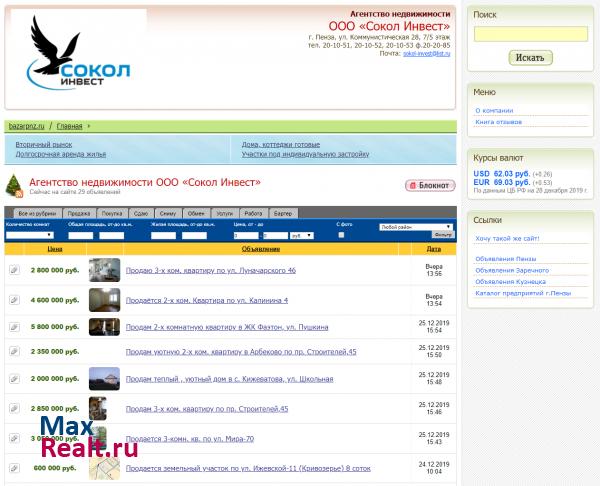Open 'Участки под индивидуальную застройку' link
This screenshot has width=600, height=486.
[305, 154]
